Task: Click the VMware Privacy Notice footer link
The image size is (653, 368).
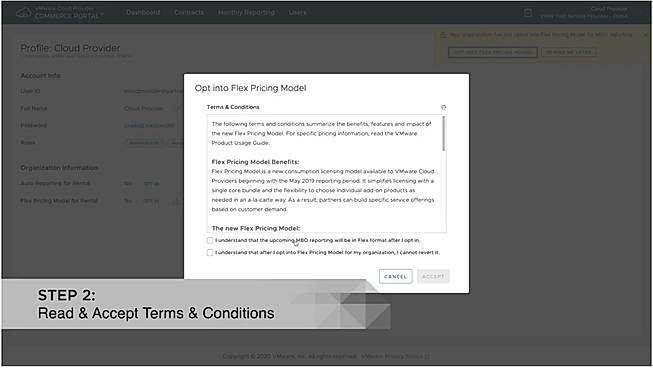Action: [x=395, y=356]
